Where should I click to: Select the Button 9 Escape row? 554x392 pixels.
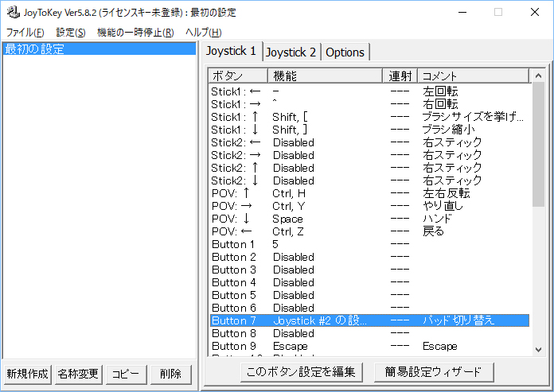[369, 346]
